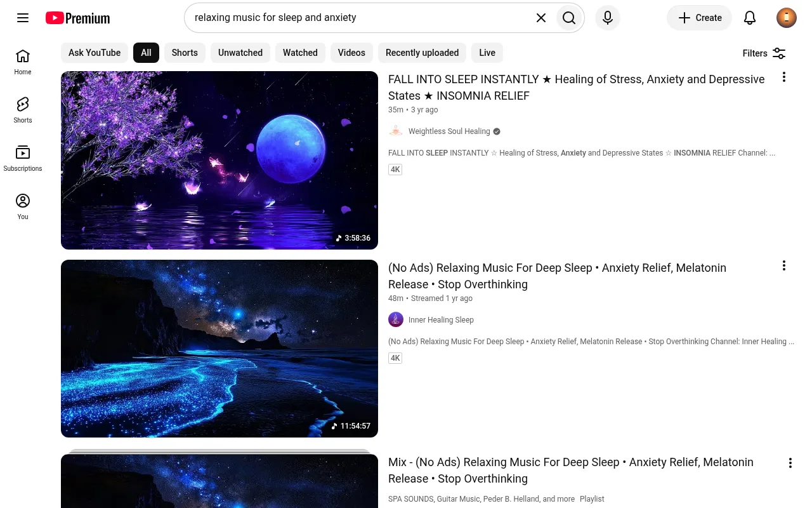Filter results by Unwatched chip
The height and width of the screenshot is (508, 812).
pyautogui.click(x=240, y=53)
